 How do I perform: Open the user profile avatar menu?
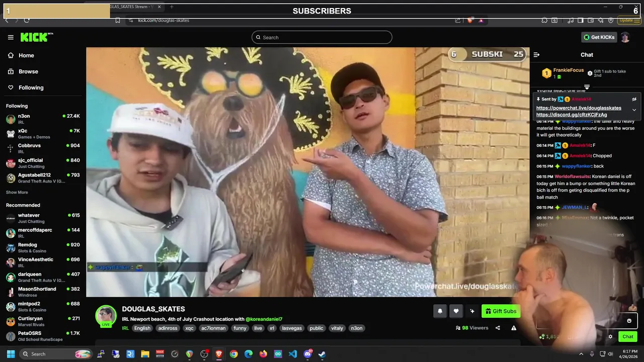[x=625, y=37]
